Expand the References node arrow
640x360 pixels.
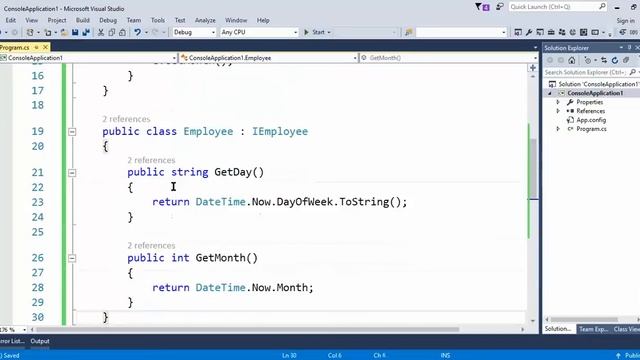point(558,111)
